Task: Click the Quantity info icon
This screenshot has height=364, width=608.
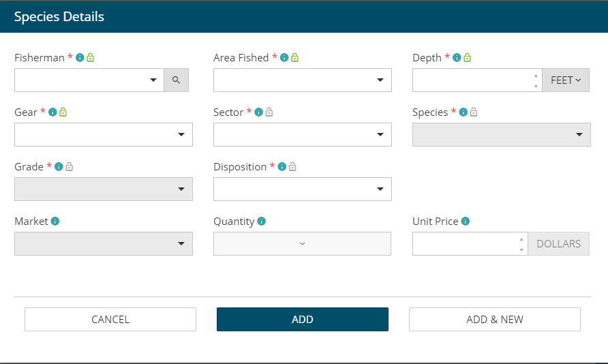Action: coord(262,222)
